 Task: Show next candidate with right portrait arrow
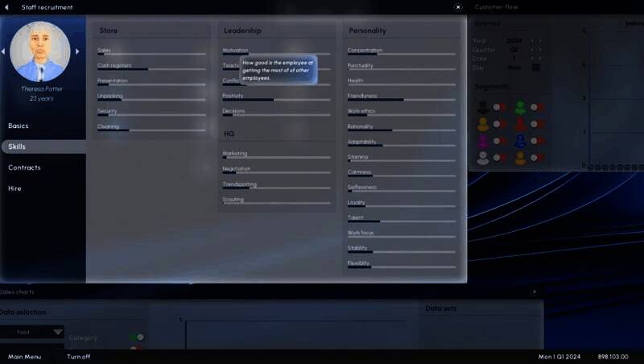(x=77, y=52)
